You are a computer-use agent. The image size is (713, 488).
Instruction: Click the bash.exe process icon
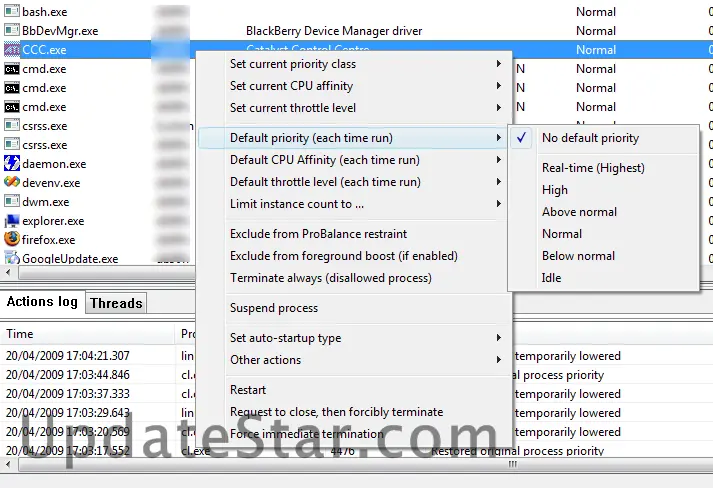(12, 11)
